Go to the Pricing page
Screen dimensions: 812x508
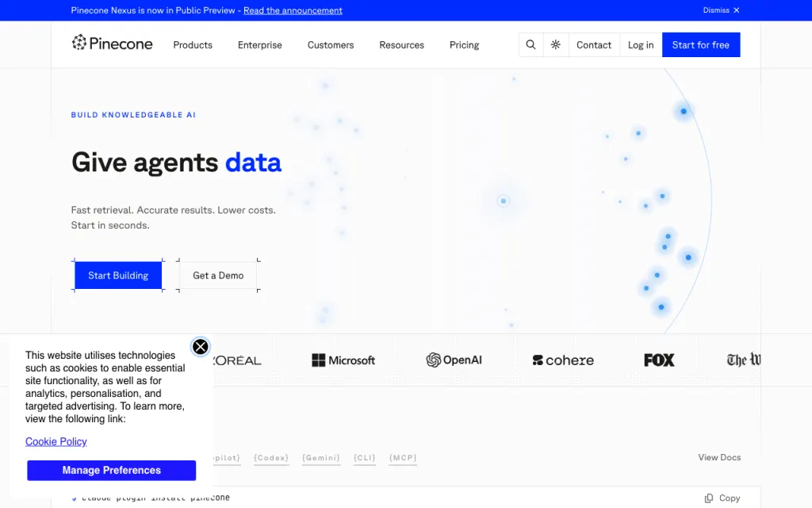464,45
